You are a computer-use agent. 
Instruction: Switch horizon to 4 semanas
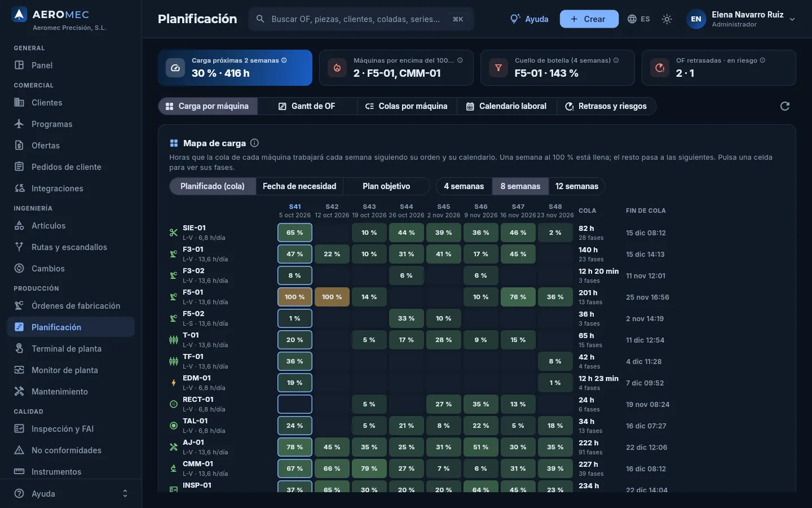point(464,186)
